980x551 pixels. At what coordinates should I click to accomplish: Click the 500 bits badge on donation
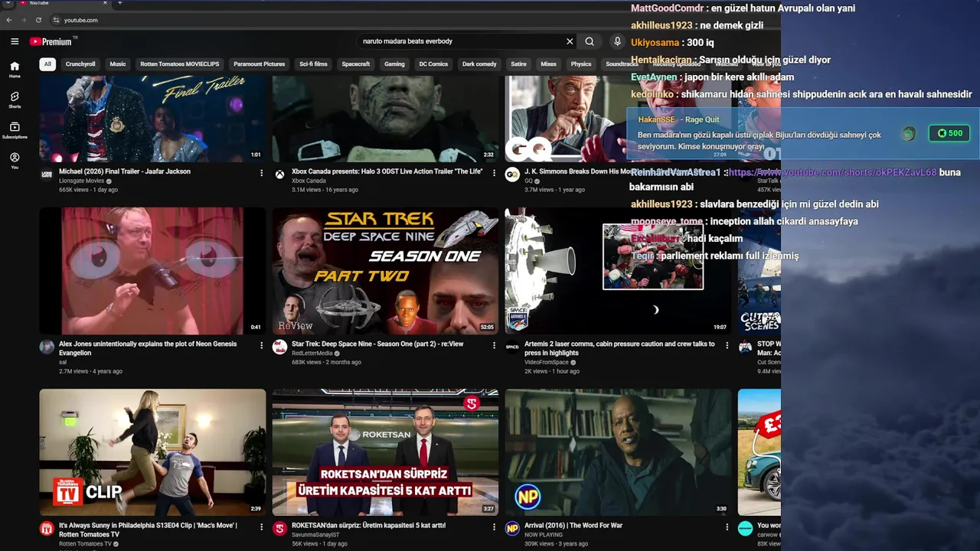click(949, 133)
